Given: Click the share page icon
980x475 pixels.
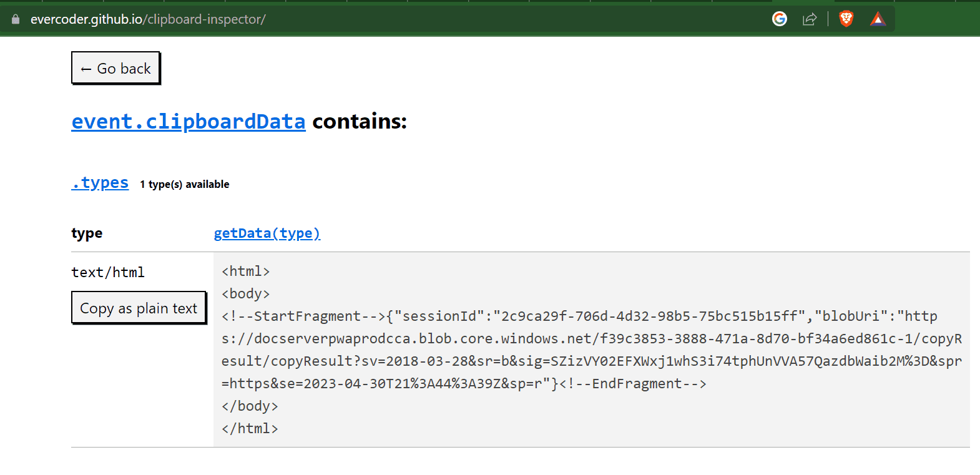Looking at the screenshot, I should 810,19.
